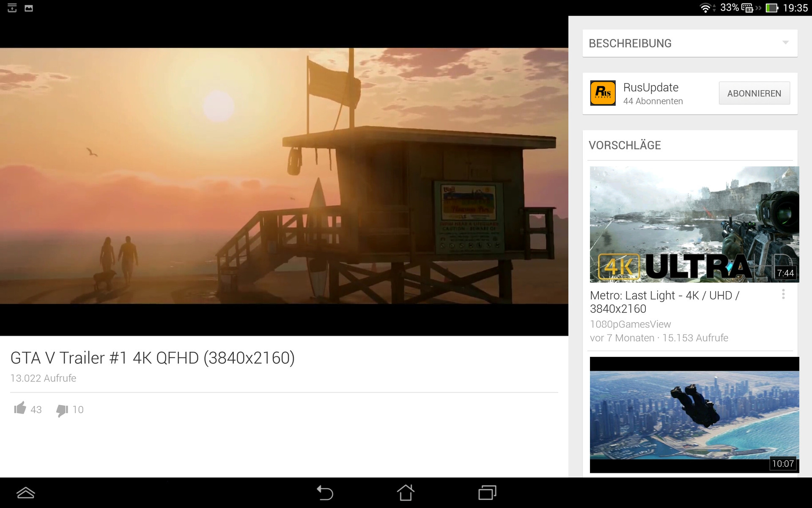Select the GTA V Trailer #1 title
The image size is (812, 508).
tap(152, 358)
